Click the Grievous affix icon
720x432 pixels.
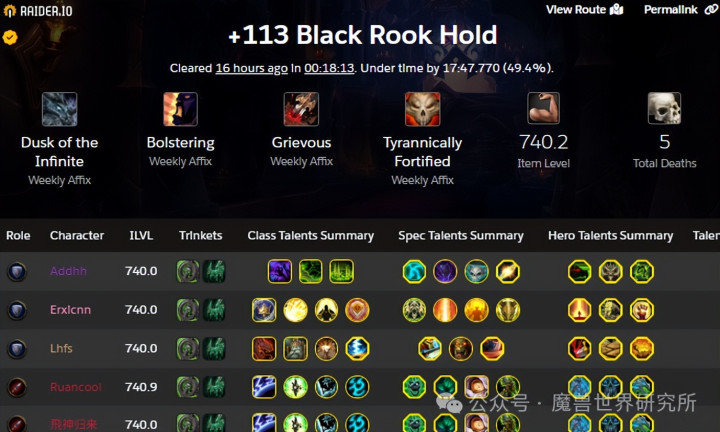[x=301, y=109]
